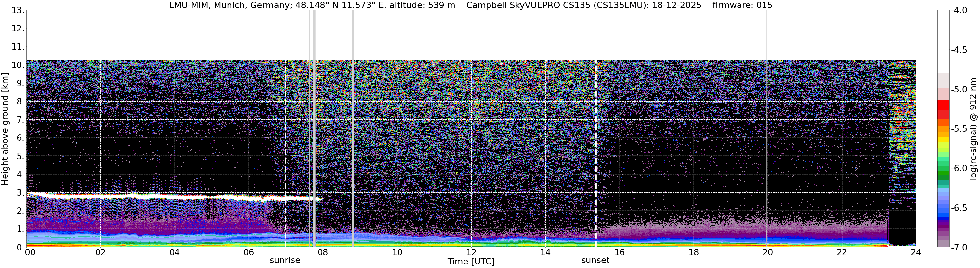The image size is (980, 268).
Task: Click the '18' tick on the time axis
Action: (694, 252)
